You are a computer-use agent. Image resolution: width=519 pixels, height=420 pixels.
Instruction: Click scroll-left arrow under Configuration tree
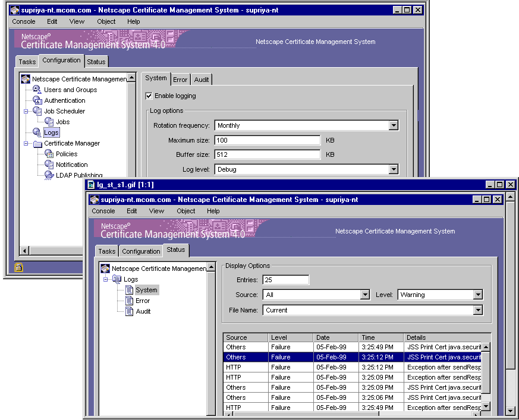coord(24,251)
